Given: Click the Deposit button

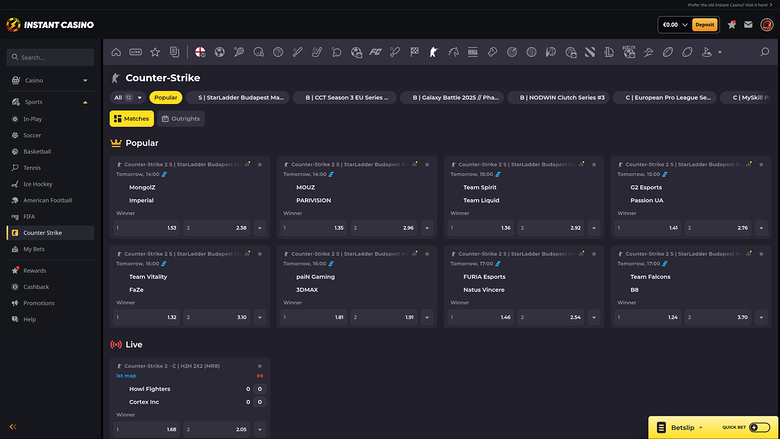Looking at the screenshot, I should (x=705, y=24).
